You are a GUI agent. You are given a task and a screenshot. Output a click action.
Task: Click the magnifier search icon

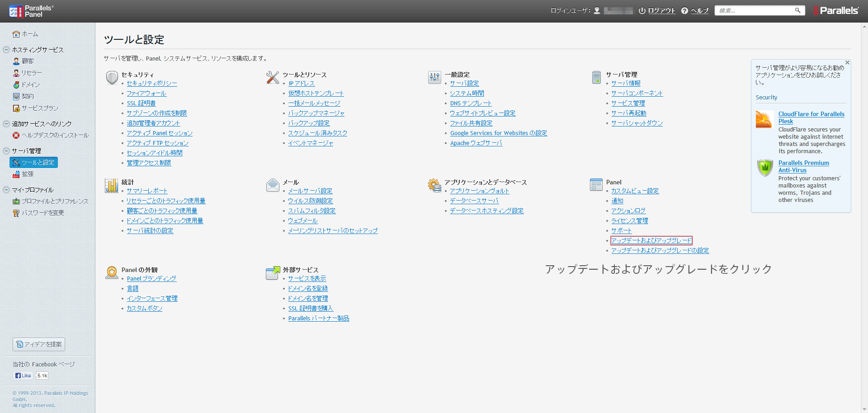(x=797, y=10)
